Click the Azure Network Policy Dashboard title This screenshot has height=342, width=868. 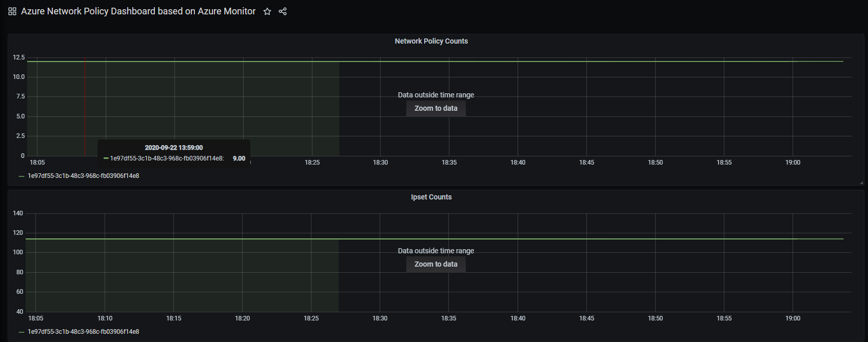(x=138, y=11)
